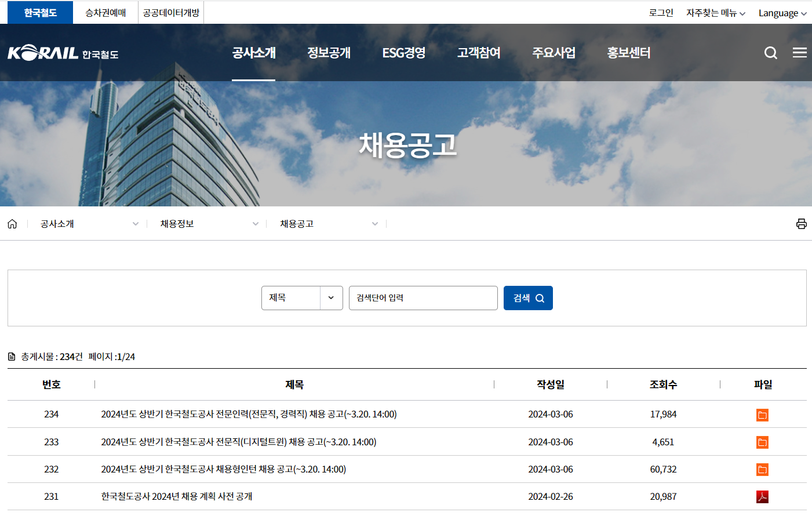Open the folder file icon for posting 233
Screen dimensions: 812x516
point(762,442)
